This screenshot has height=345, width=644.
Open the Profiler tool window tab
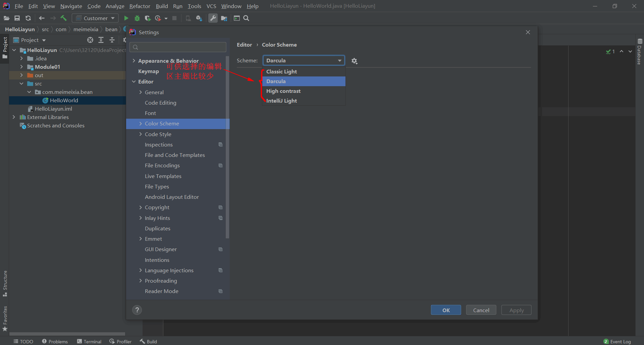click(x=120, y=341)
